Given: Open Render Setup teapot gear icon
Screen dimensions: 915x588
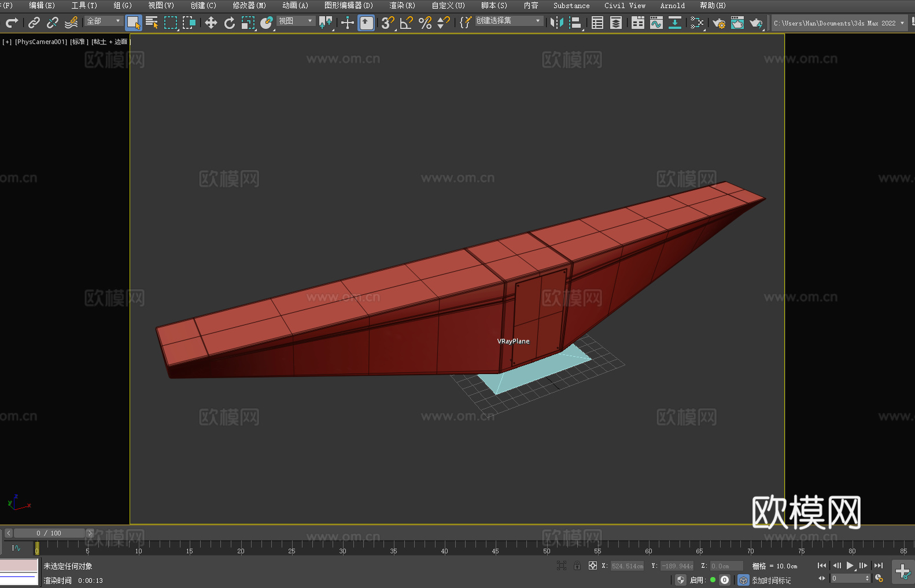Looking at the screenshot, I should tap(719, 23).
